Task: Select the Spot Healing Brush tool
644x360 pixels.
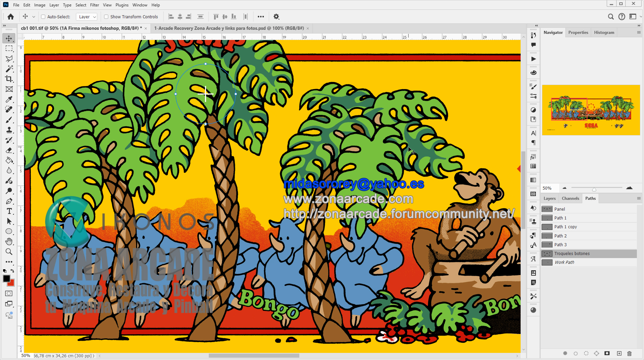Action: pyautogui.click(x=9, y=109)
